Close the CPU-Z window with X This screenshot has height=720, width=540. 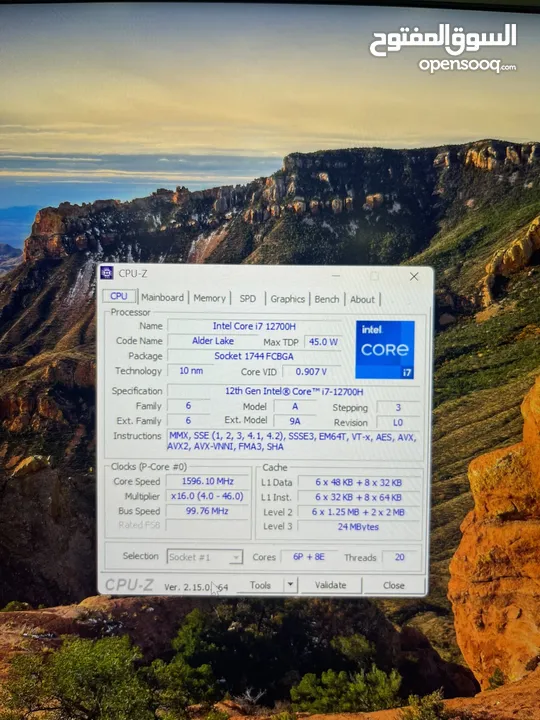(414, 276)
